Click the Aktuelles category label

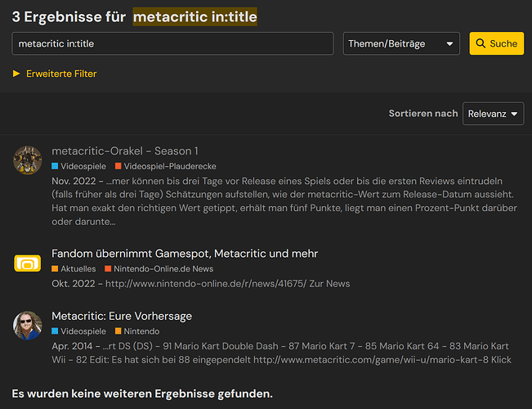coord(78,268)
